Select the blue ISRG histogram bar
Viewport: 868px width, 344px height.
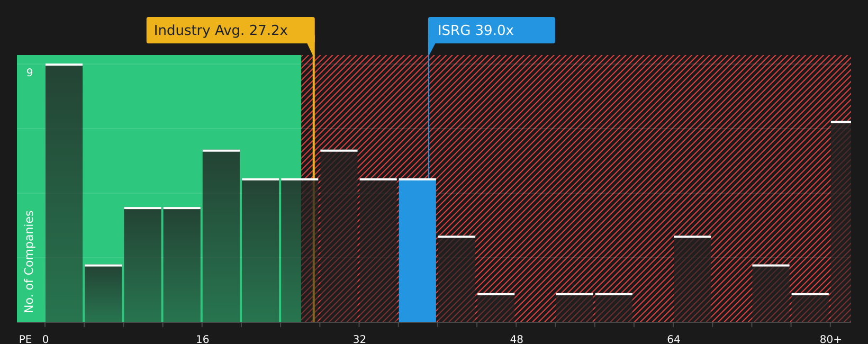click(x=418, y=250)
